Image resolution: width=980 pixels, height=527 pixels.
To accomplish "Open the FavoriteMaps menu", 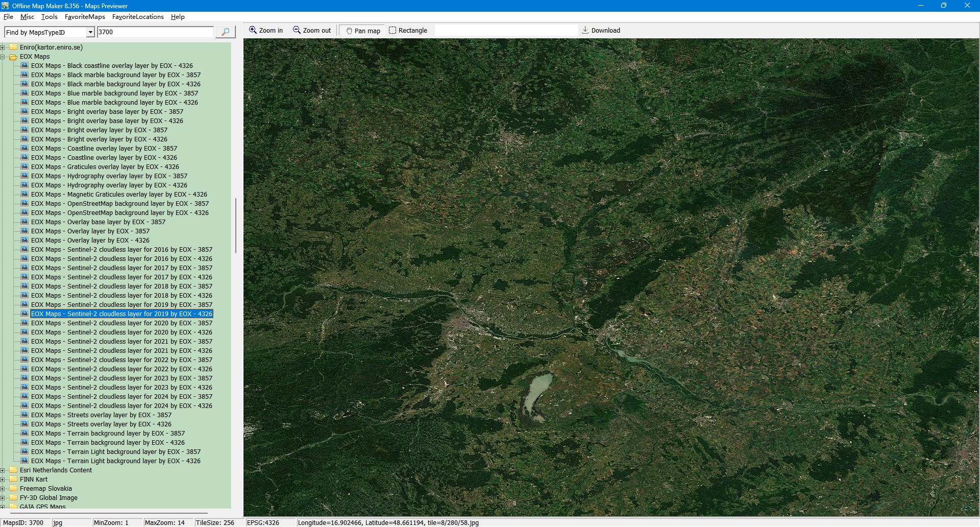I will click(x=85, y=17).
